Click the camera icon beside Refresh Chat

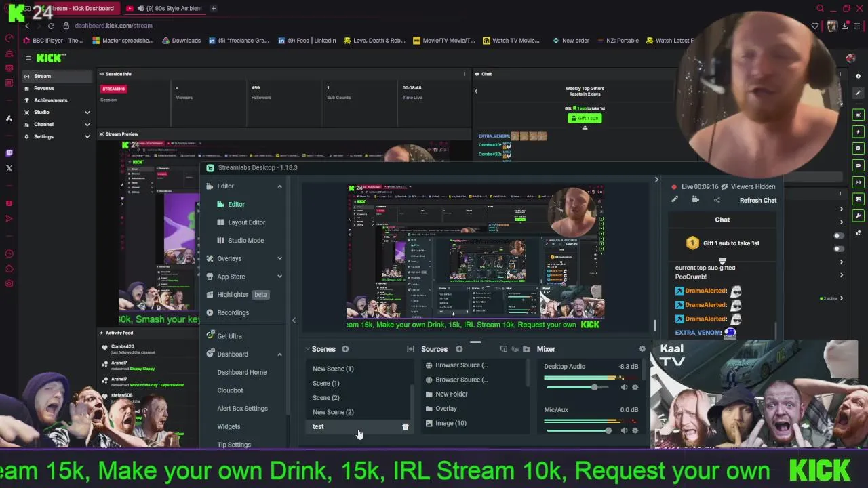pyautogui.click(x=695, y=200)
